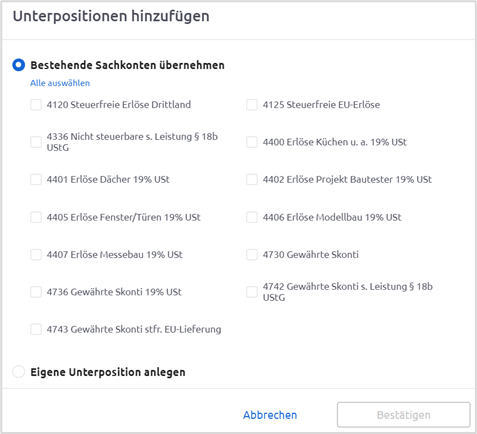Select Bestehende Sachkonten übernehmen radio button
477x434 pixels.
pos(19,65)
